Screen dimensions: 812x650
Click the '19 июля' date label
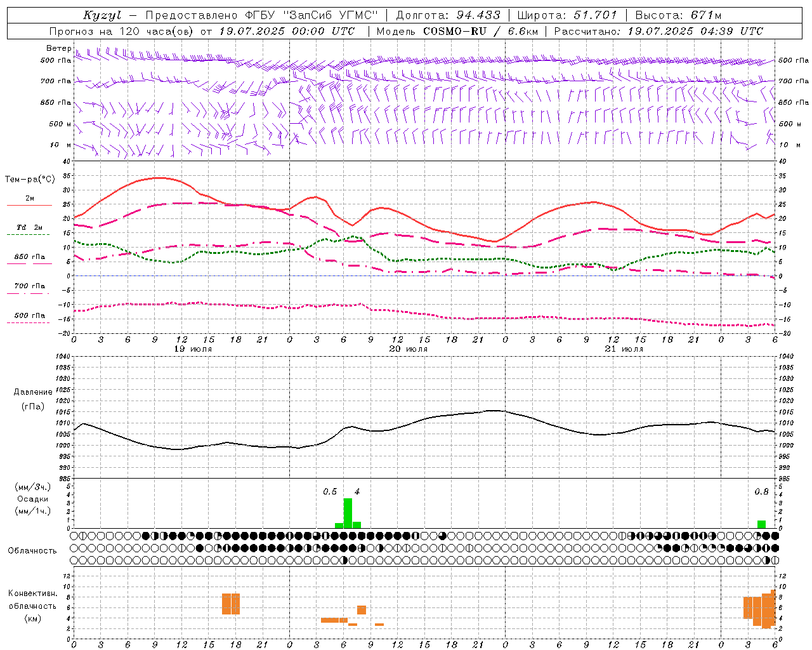pyautogui.click(x=193, y=349)
